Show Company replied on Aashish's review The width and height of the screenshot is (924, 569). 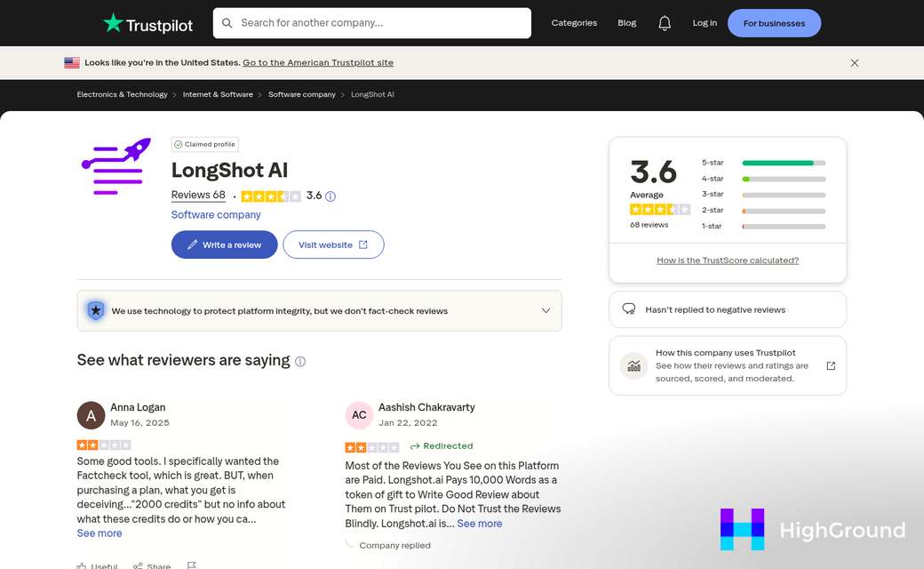(x=394, y=545)
